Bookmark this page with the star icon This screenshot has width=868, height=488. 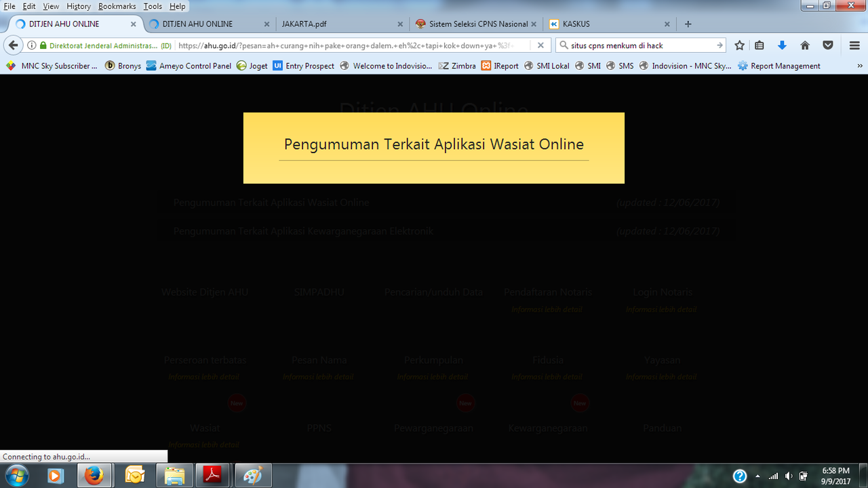740,45
